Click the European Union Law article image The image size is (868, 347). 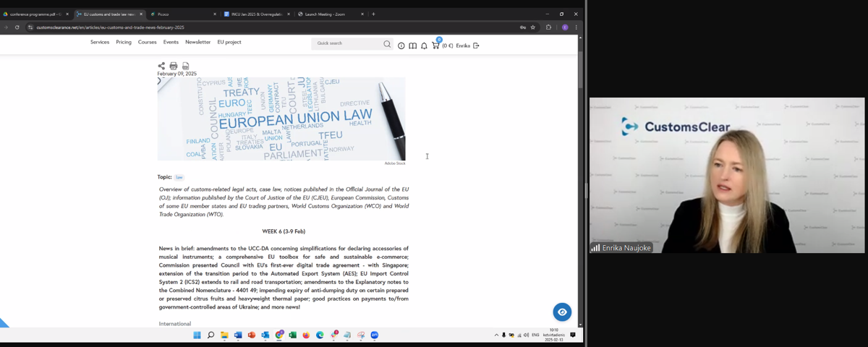281,119
